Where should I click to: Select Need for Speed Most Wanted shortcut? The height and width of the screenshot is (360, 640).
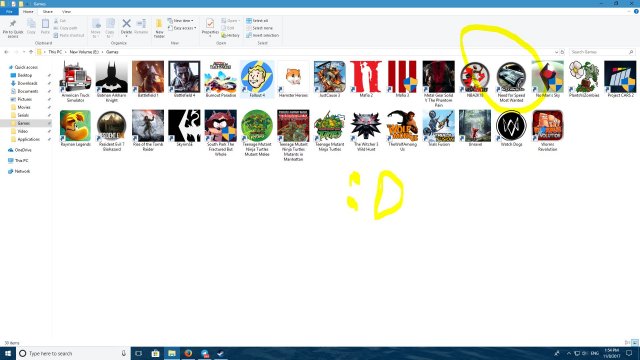511,81
